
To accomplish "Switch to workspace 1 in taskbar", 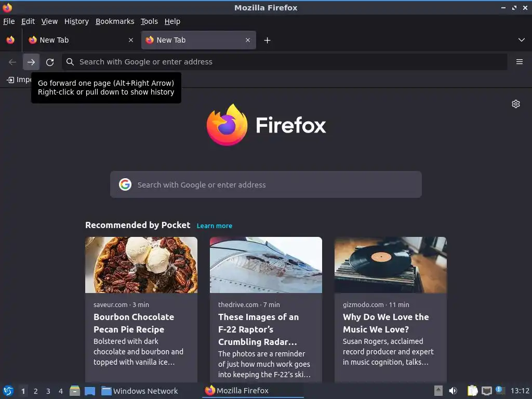I will point(23,391).
